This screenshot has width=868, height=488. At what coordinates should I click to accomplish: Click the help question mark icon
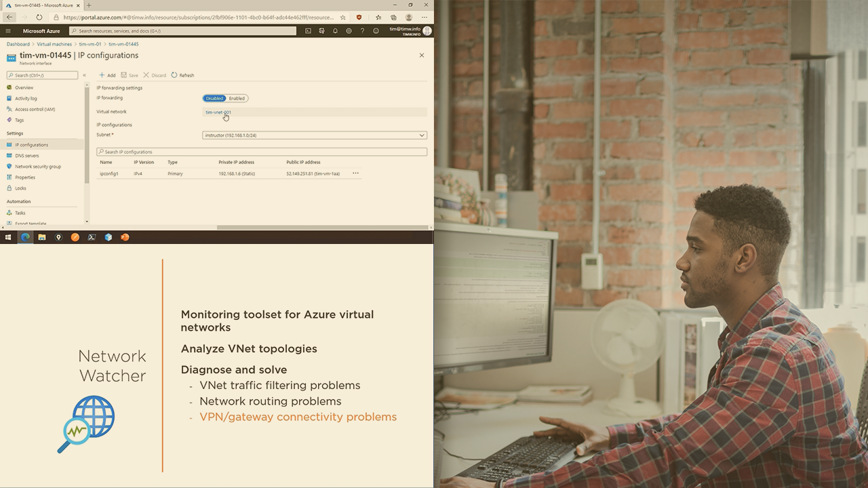[x=362, y=30]
